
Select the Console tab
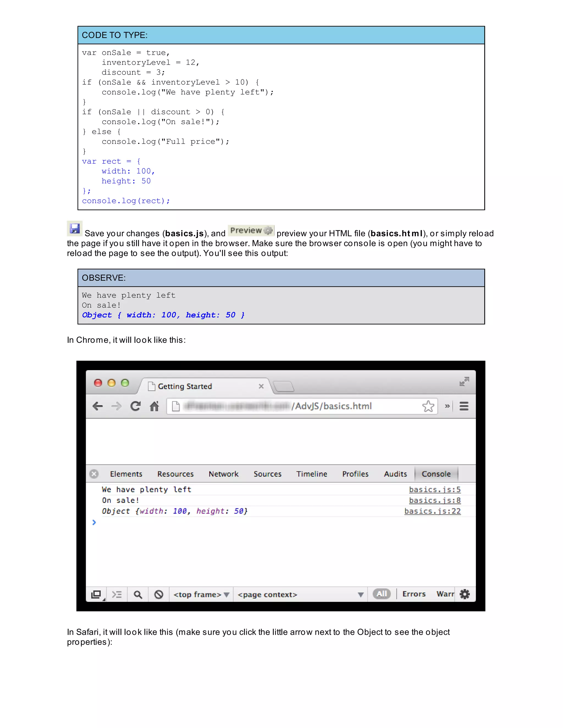click(436, 474)
